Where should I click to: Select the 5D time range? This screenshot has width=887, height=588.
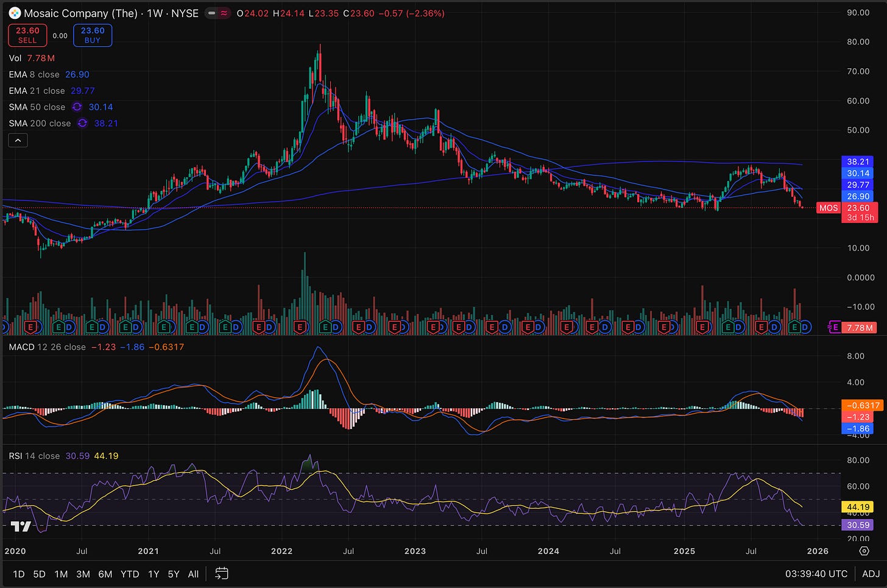tap(39, 574)
